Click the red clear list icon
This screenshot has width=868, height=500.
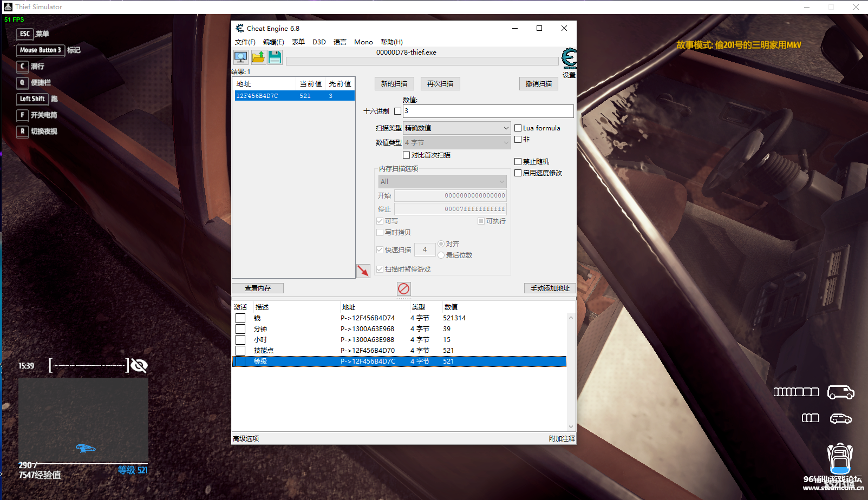(x=403, y=288)
